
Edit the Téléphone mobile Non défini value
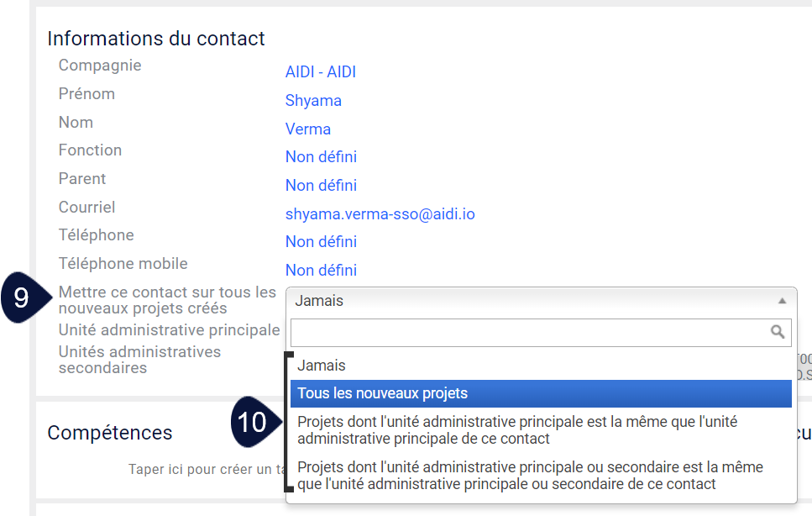click(321, 271)
